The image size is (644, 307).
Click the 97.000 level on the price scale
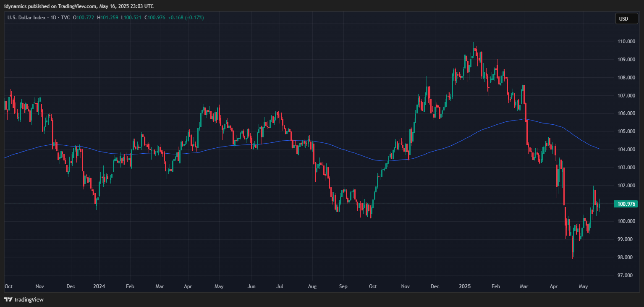click(x=625, y=276)
